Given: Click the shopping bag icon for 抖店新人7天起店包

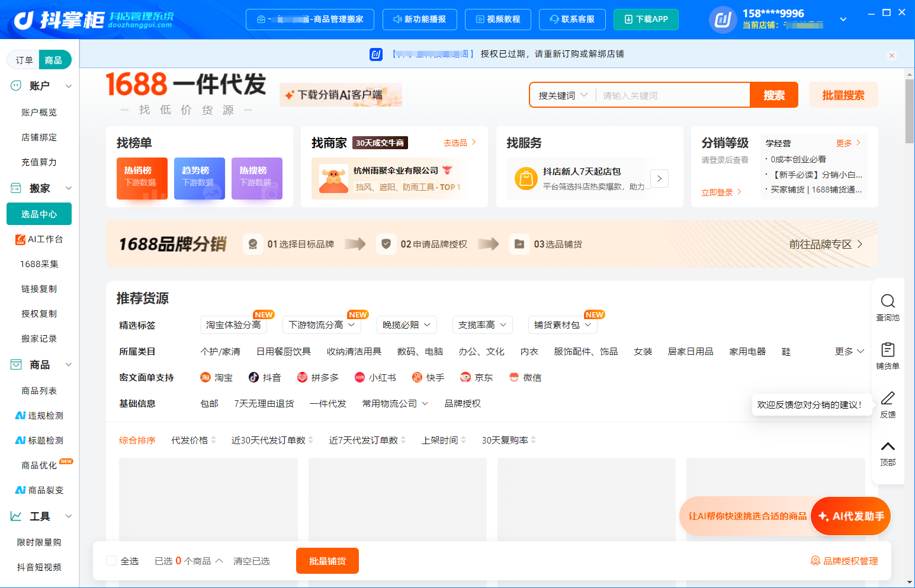Looking at the screenshot, I should tap(526, 178).
